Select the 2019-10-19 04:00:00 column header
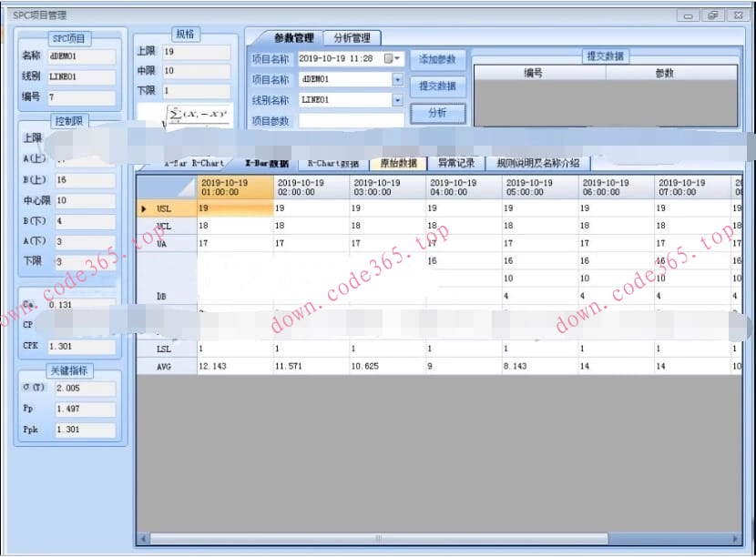This screenshot has width=756, height=557. 464,187
